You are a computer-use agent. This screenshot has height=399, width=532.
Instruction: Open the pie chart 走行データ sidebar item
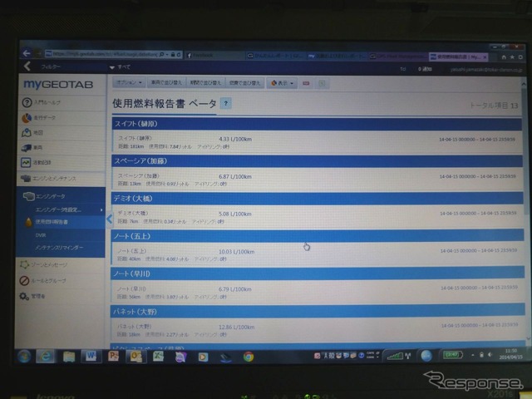(x=39, y=118)
